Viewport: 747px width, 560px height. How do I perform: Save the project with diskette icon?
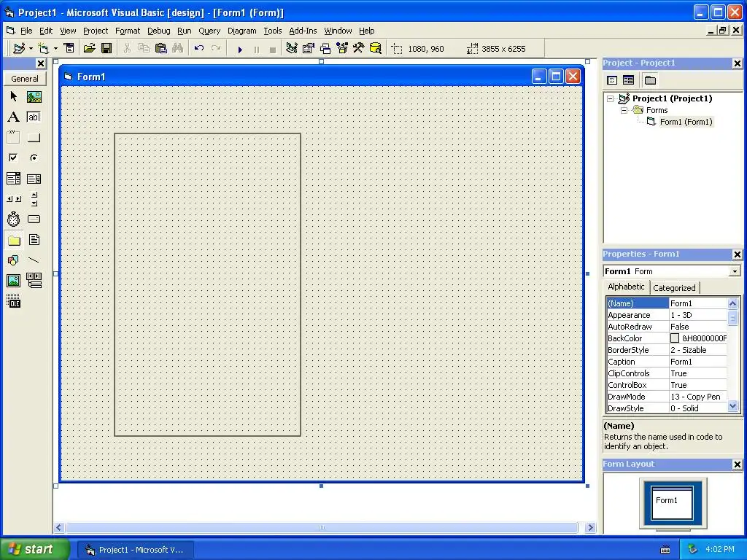[x=107, y=49]
